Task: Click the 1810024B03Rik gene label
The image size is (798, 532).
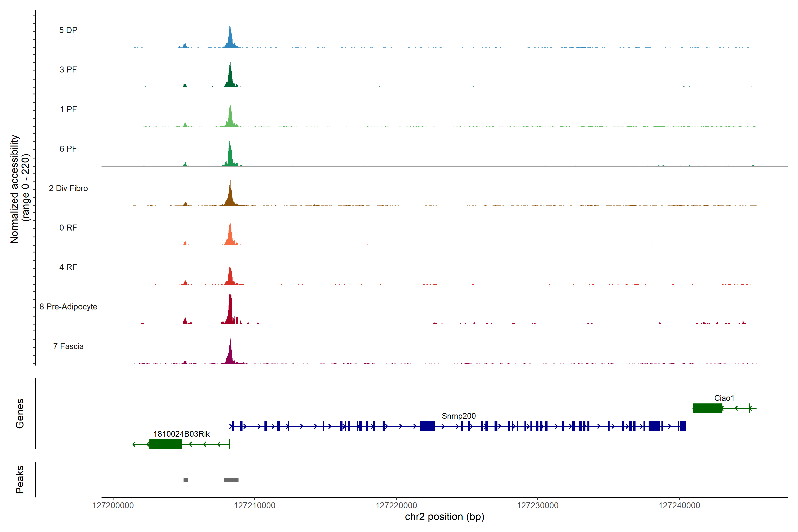Action: (x=182, y=434)
